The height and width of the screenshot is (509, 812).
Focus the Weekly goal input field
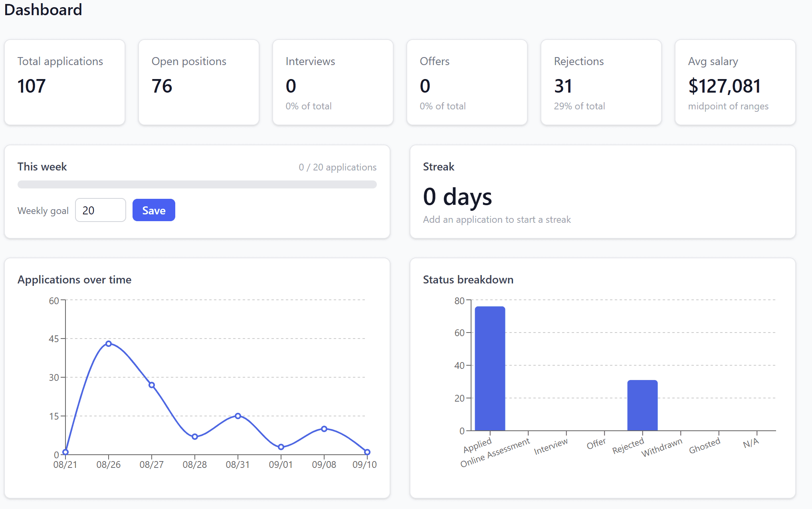[x=101, y=210]
